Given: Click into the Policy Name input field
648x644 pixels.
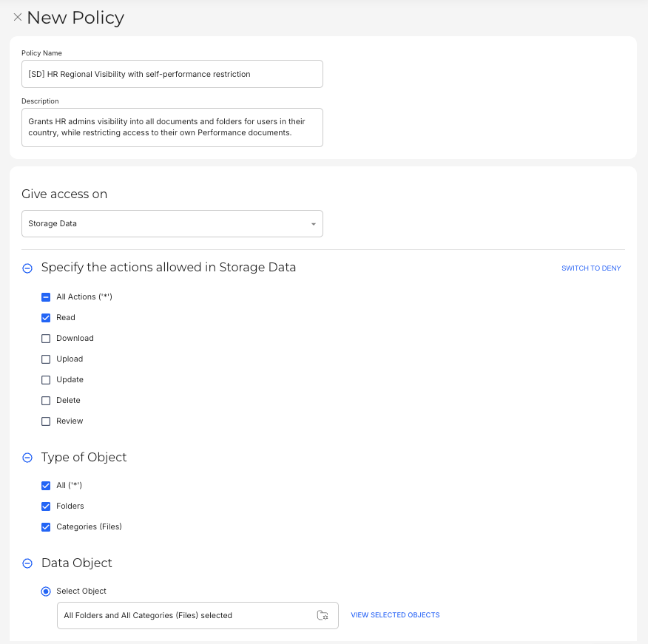Looking at the screenshot, I should [172, 74].
